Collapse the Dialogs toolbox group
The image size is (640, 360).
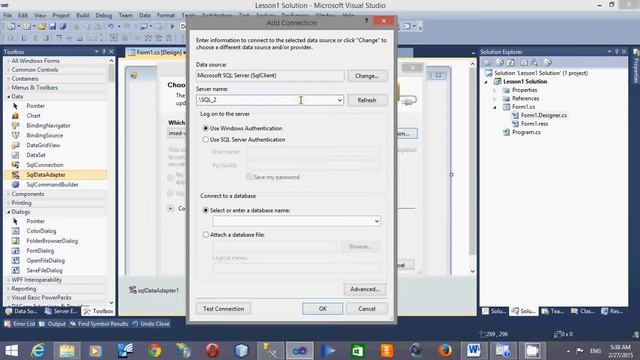[9, 212]
